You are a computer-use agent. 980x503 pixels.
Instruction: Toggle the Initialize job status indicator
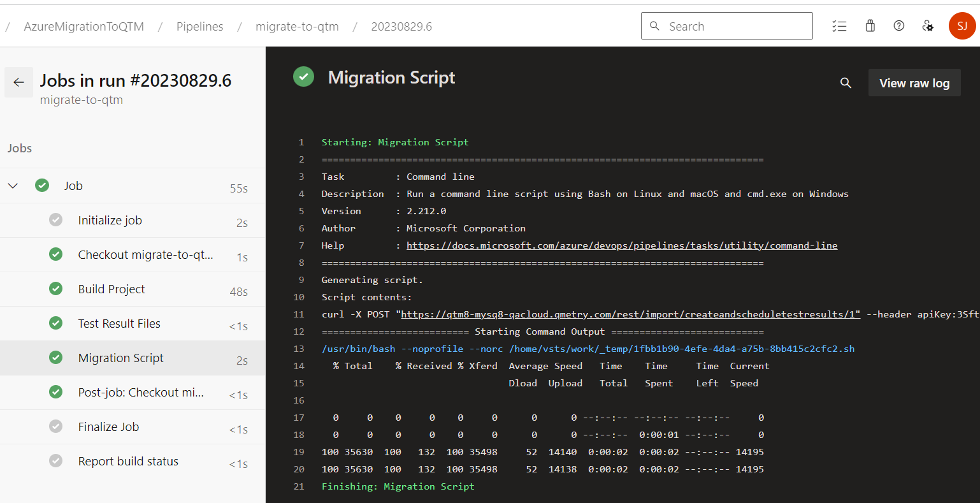point(55,219)
